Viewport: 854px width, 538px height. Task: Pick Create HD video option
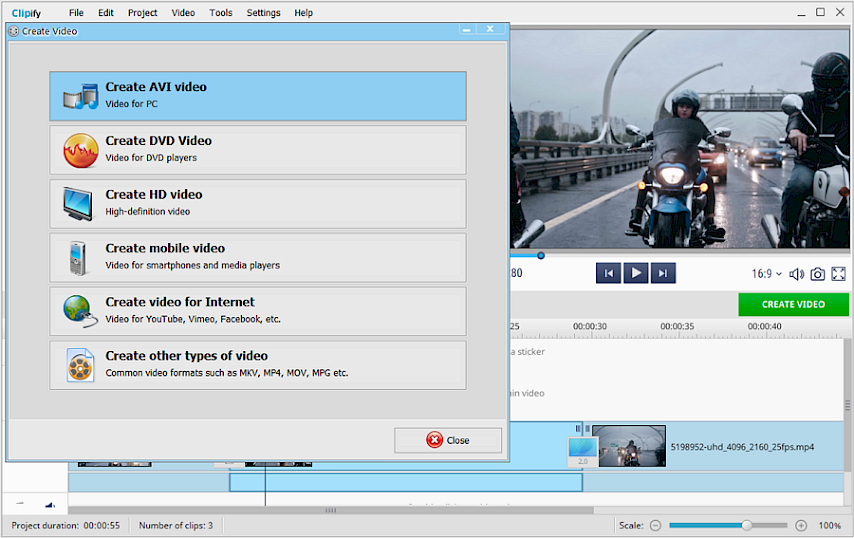(258, 204)
